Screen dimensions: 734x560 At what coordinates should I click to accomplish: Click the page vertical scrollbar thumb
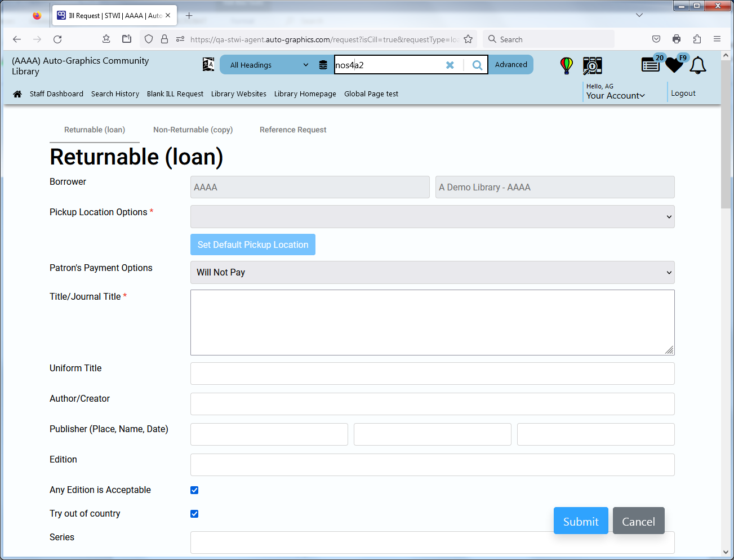coord(726,135)
